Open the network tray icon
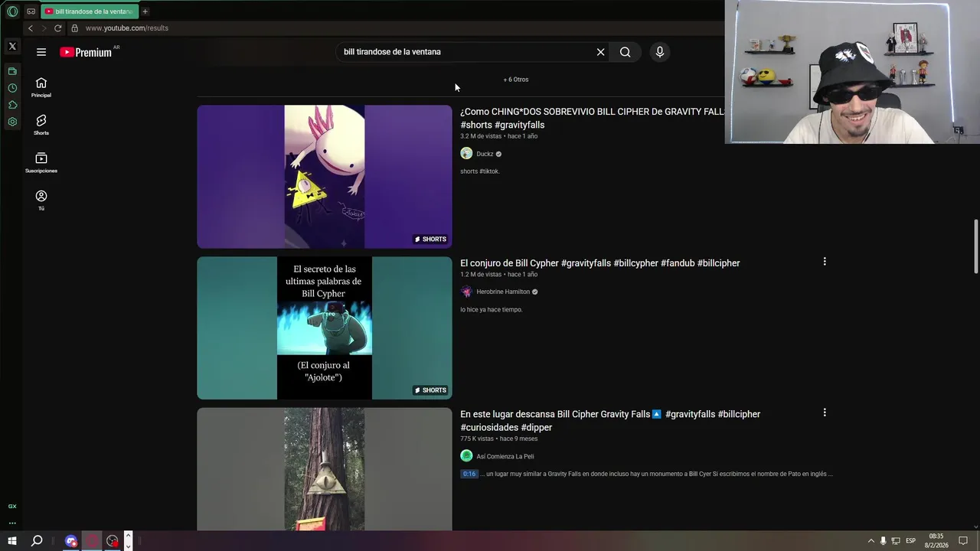 896,541
